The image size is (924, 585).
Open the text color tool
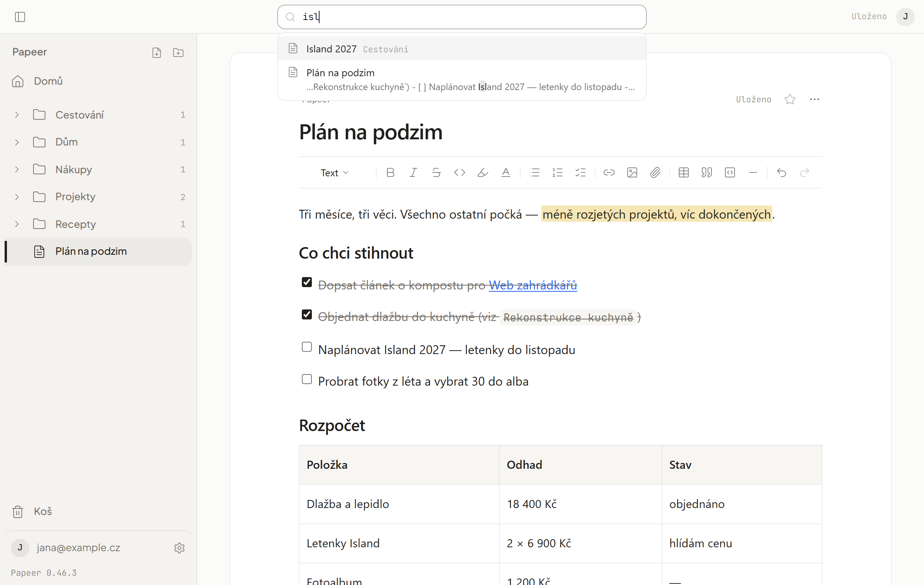tap(506, 173)
